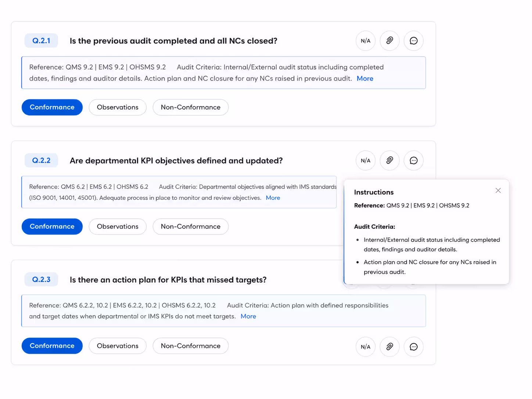Attach a file to question Q.2.2
Screen dimensions: 532x399
tap(389, 161)
